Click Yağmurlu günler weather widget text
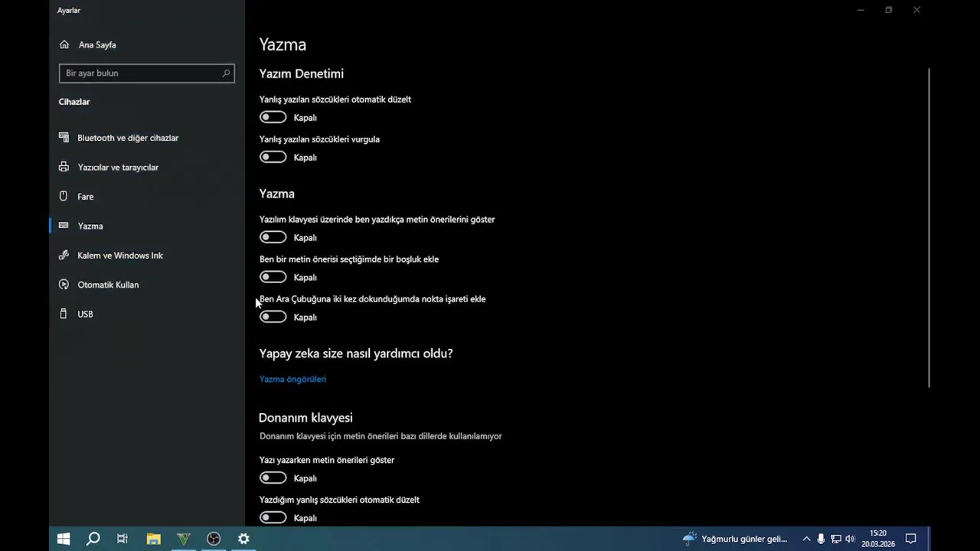 744,539
